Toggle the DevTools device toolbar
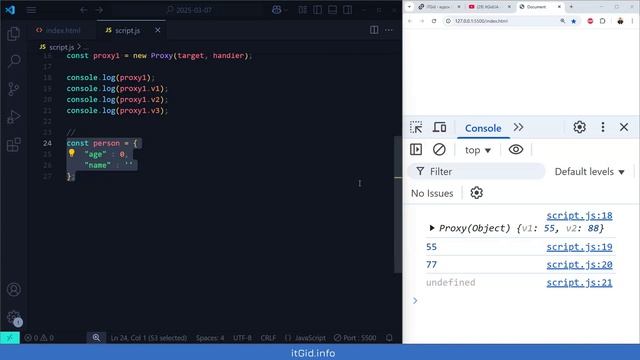The image size is (640, 360). tap(439, 127)
